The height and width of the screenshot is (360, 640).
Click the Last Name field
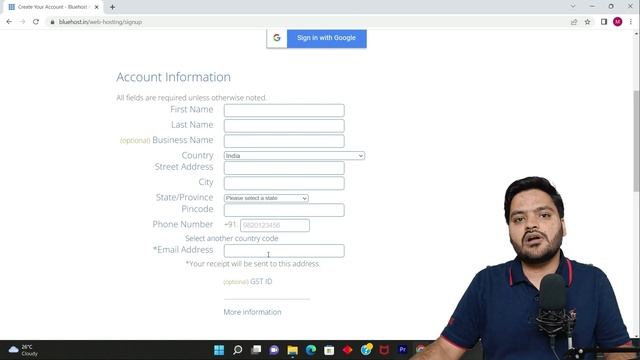[284, 125]
